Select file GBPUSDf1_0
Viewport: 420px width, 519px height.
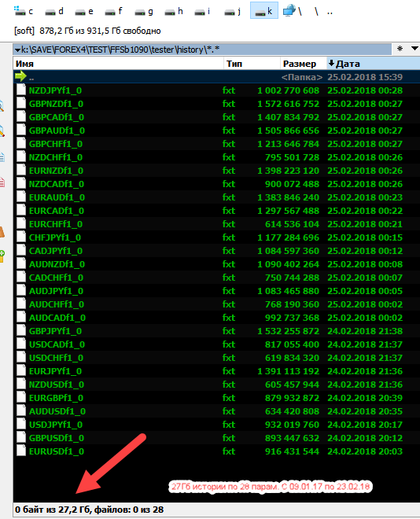click(216, 438)
